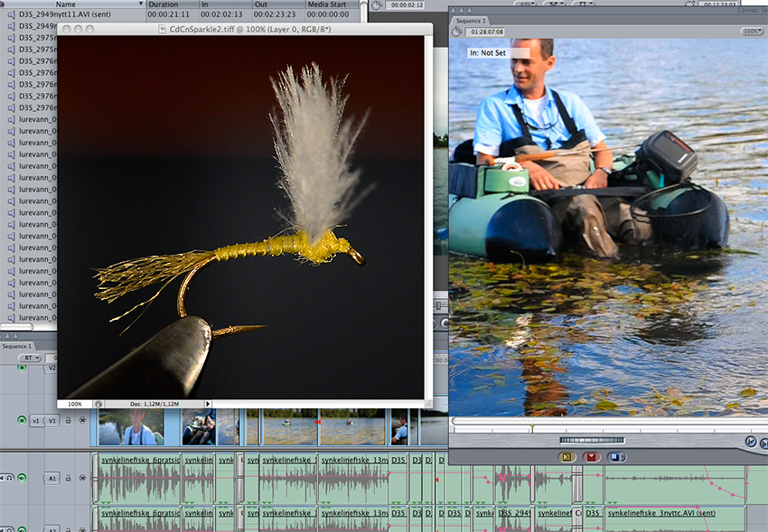This screenshot has height=532, width=768.
Task: Click the Out value 00:02:23:23
Action: click(275, 14)
